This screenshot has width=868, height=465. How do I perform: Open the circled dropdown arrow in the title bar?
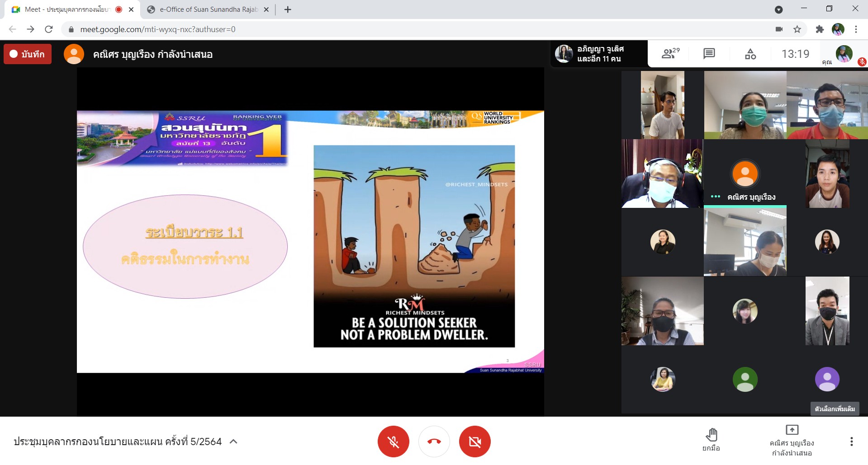point(778,9)
